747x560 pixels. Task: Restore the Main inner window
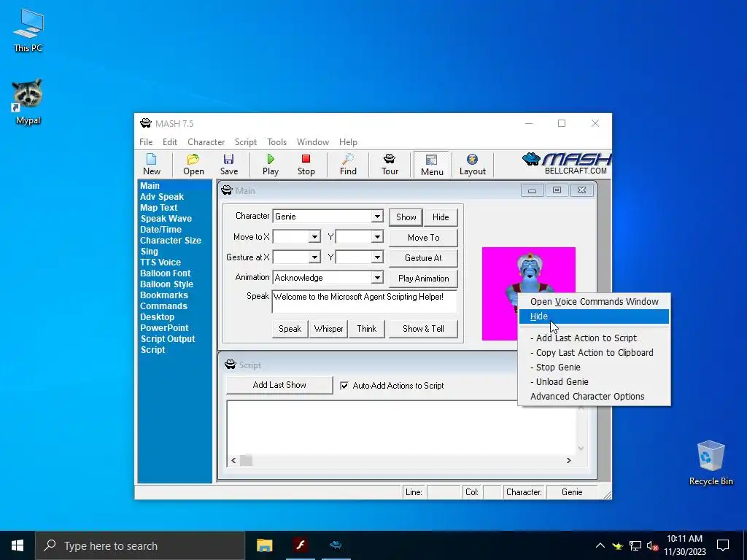coord(557,190)
